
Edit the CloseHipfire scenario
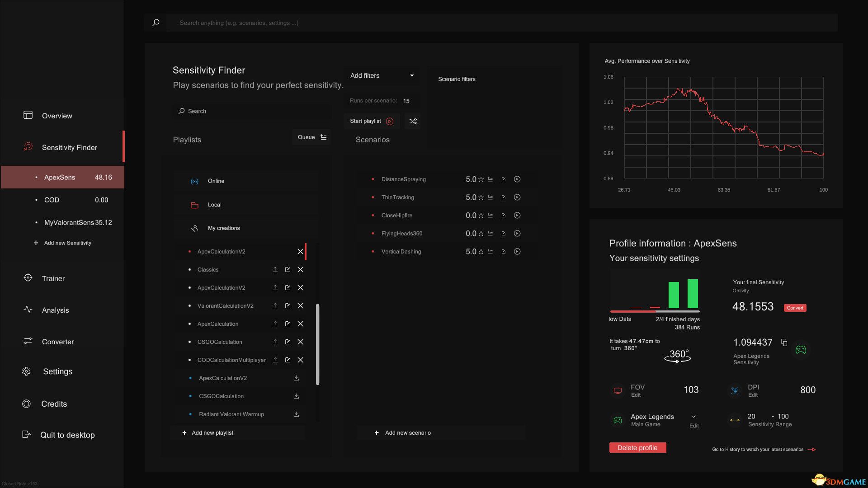pyautogui.click(x=503, y=216)
